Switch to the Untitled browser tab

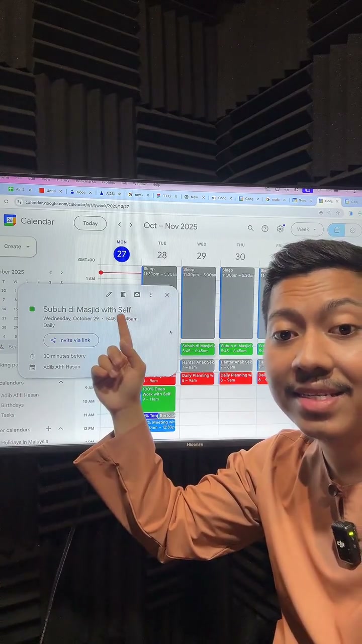coord(50,191)
